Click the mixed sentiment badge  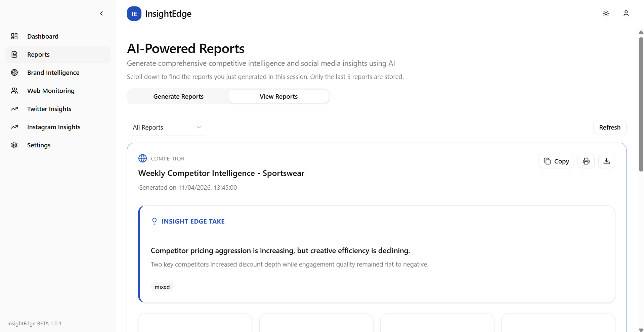click(162, 287)
